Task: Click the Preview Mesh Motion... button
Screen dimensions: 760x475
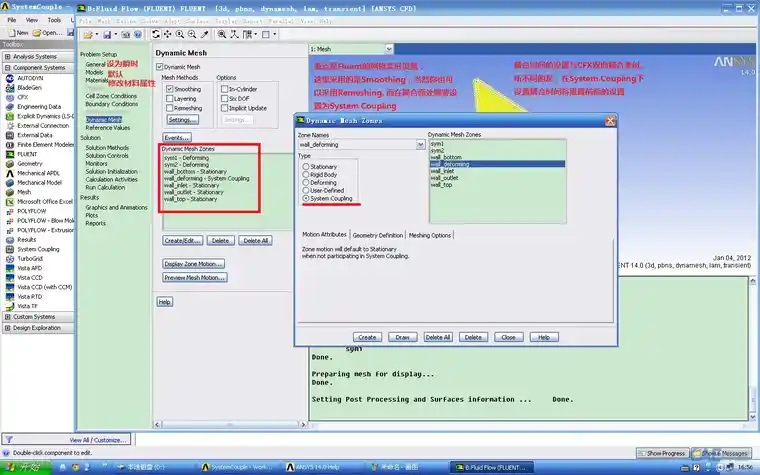Action: [x=195, y=278]
